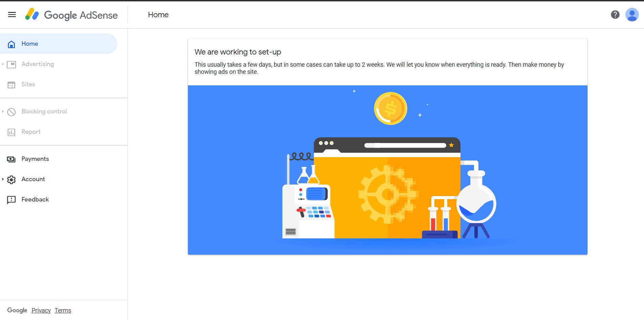Expand the Advertising section
Image resolution: width=644 pixels, height=320 pixels.
3,64
